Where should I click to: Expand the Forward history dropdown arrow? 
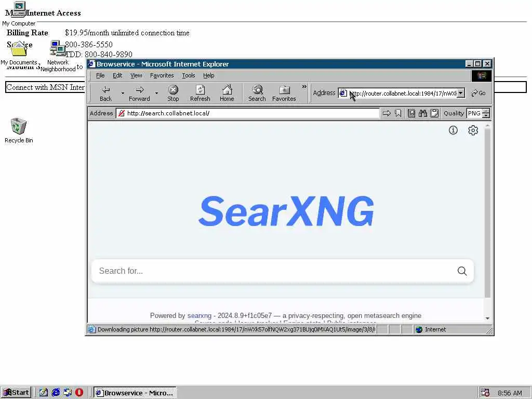point(156,93)
